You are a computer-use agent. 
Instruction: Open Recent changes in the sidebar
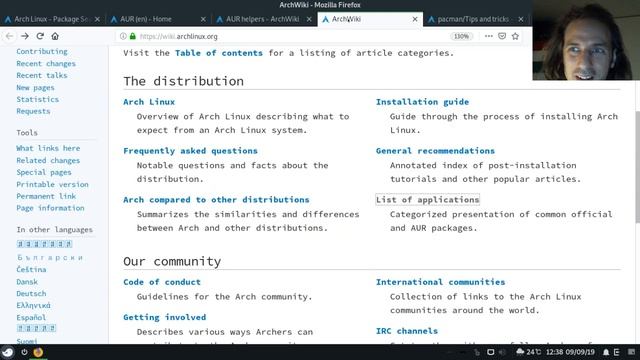(x=46, y=64)
